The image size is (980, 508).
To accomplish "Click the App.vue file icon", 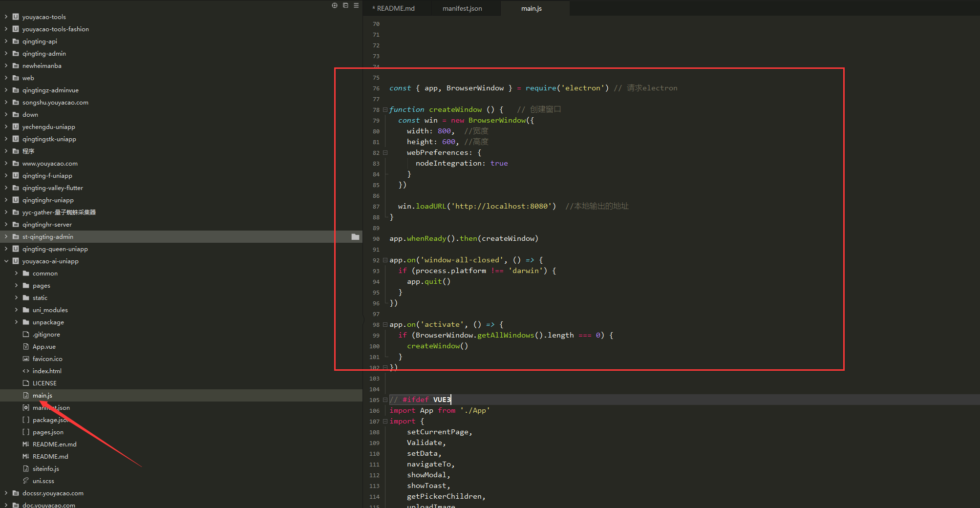I will [26, 346].
